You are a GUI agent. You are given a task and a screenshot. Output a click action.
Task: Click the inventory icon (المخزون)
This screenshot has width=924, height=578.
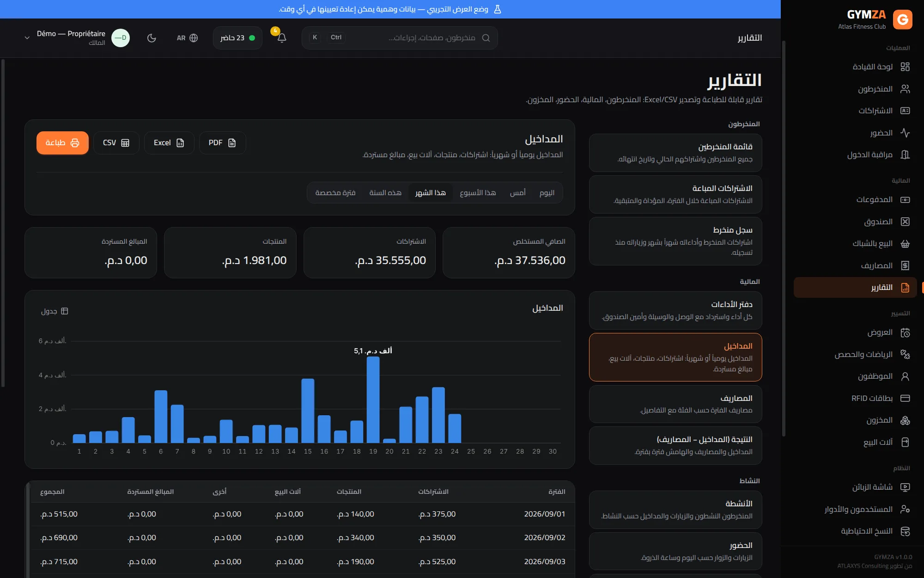click(x=905, y=420)
